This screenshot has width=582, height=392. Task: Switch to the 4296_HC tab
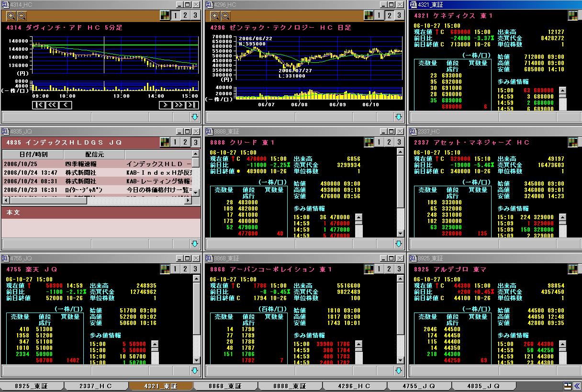354,386
